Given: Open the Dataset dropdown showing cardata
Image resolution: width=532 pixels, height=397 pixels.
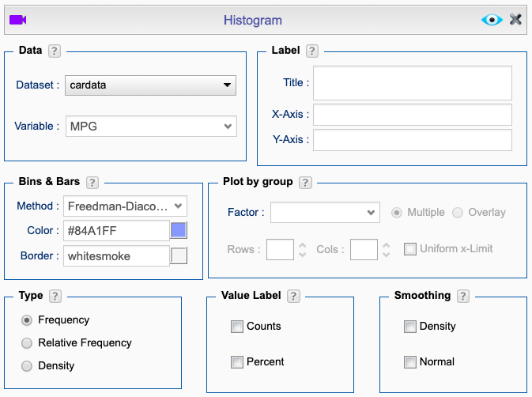Looking at the screenshot, I should pyautogui.click(x=150, y=85).
